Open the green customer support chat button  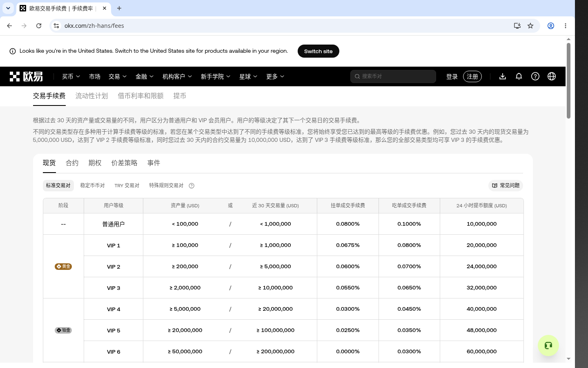[548, 346]
